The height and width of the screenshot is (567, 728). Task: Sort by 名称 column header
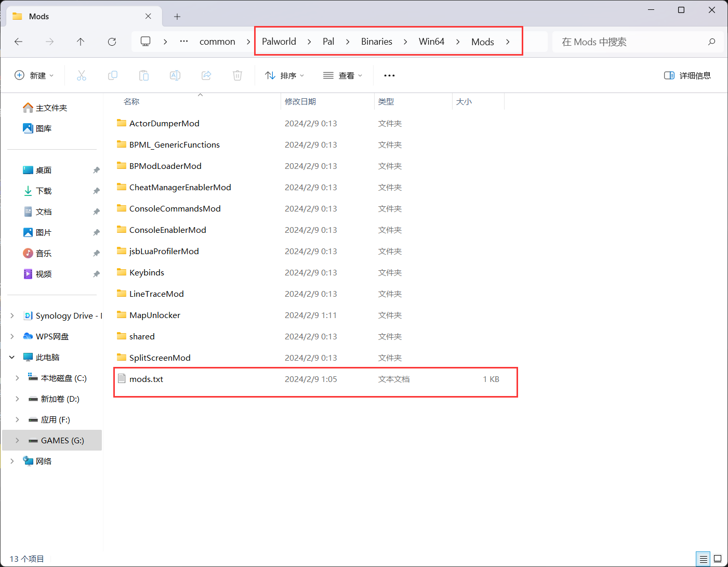point(131,102)
